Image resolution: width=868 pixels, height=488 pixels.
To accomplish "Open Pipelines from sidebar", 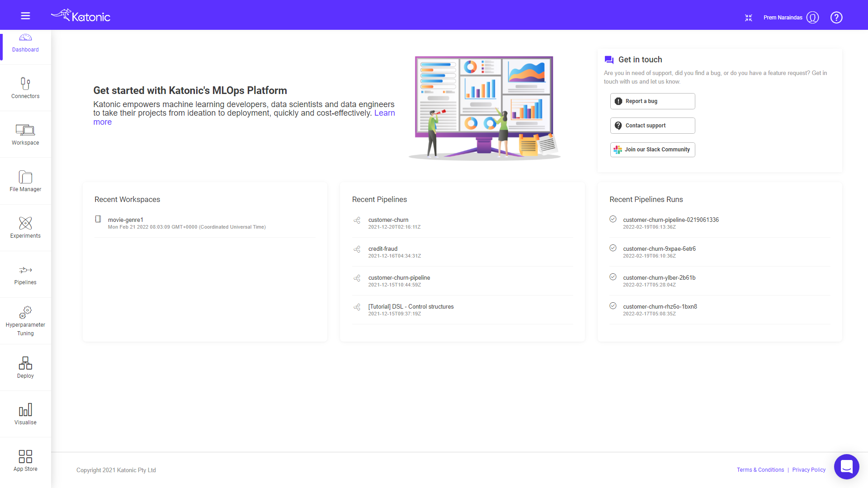I will click(25, 274).
